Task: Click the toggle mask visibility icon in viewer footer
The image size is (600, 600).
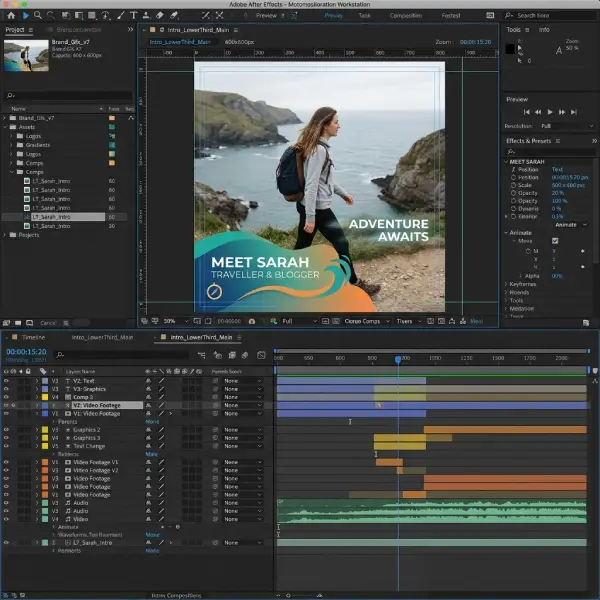Action: pos(208,321)
